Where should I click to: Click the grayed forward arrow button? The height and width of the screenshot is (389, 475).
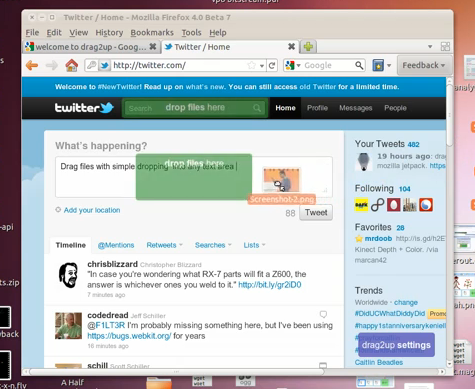pyautogui.click(x=52, y=65)
